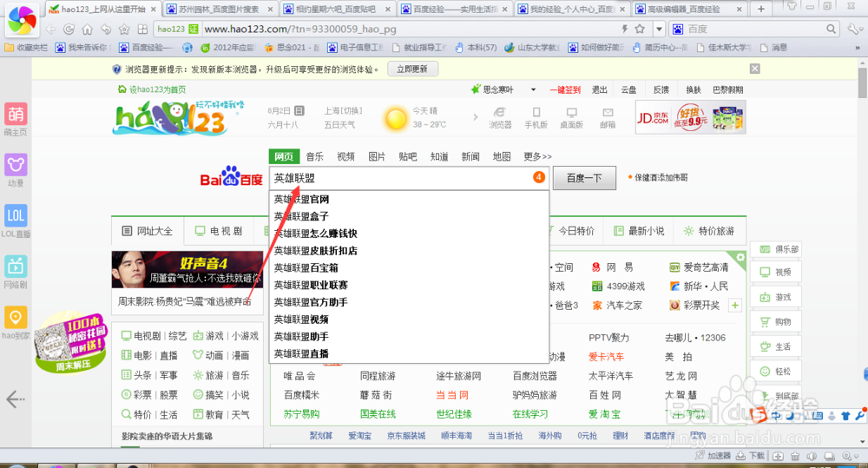Image resolution: width=868 pixels, height=468 pixels.
Task: Click the orange 4 badge in search box
Action: [539, 177]
